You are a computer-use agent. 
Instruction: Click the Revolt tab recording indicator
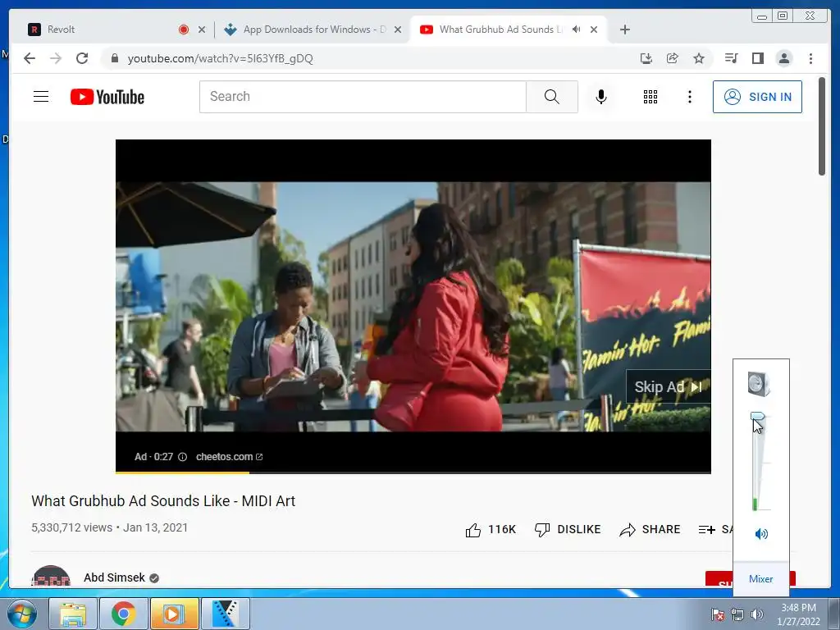point(184,30)
